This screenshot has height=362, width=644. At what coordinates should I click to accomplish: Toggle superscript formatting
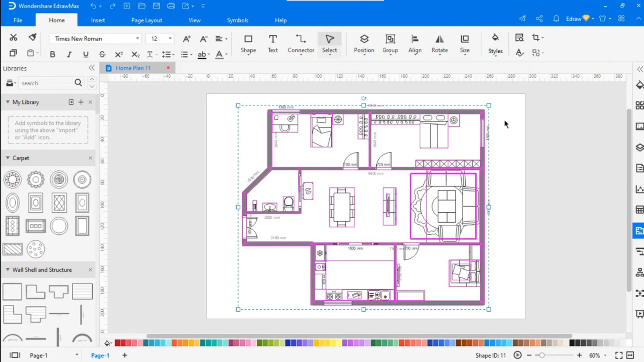pos(119,54)
